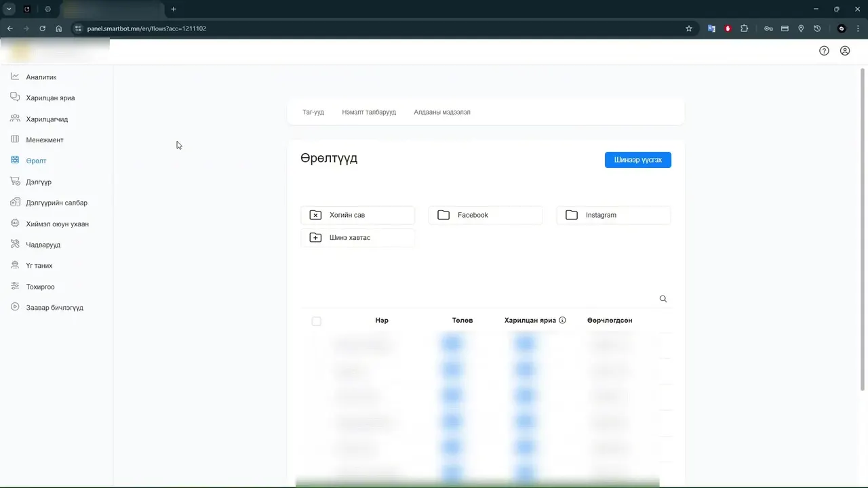Viewport: 868px width, 488px height.
Task: Click the page vertical scrollbar
Action: coord(863,229)
